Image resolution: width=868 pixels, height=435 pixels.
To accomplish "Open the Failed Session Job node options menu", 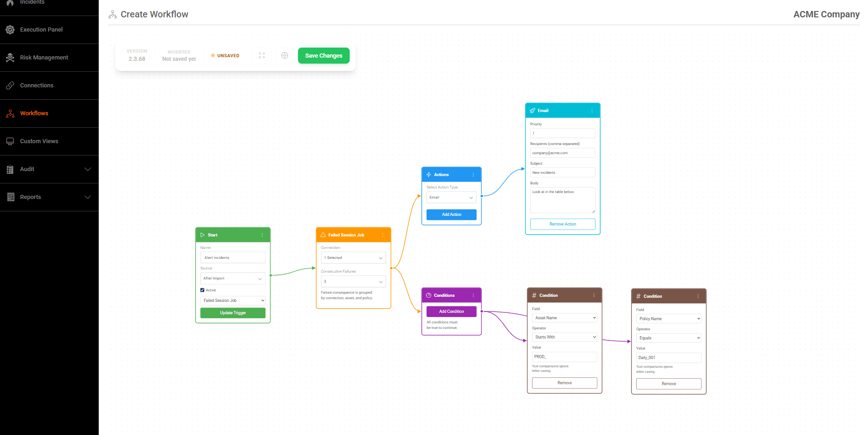I will (384, 235).
